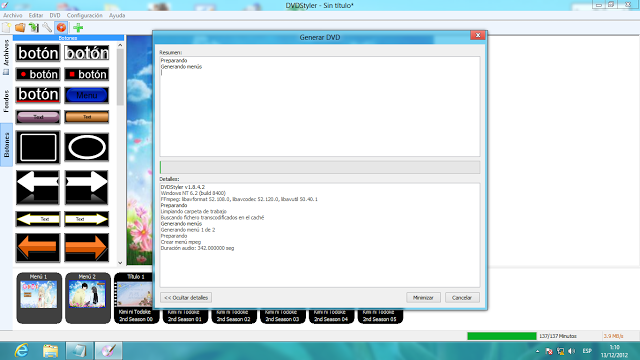Click the Minimizar button in dialog
Screen dimensions: 640x360
[x=423, y=298]
